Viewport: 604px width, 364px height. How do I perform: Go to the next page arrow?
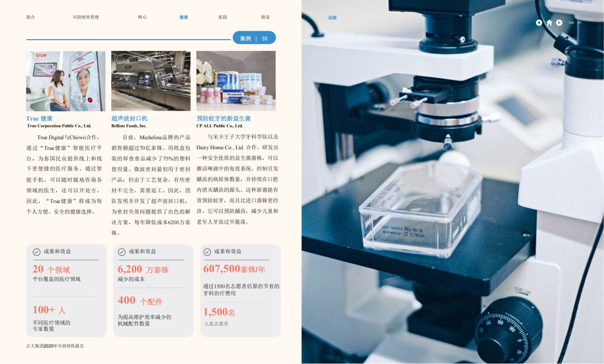pyautogui.click(x=559, y=23)
